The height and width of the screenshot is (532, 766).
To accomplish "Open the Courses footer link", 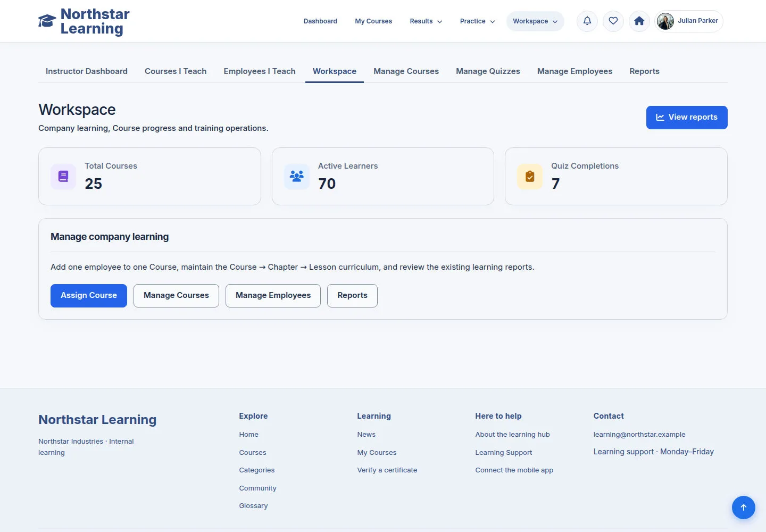I will 253,453.
